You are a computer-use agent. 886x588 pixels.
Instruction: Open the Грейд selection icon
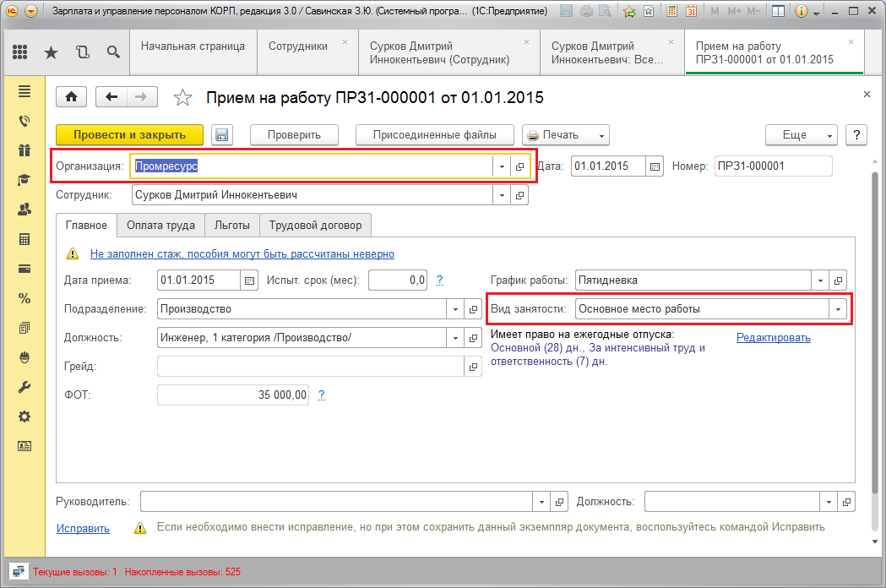coord(473,367)
